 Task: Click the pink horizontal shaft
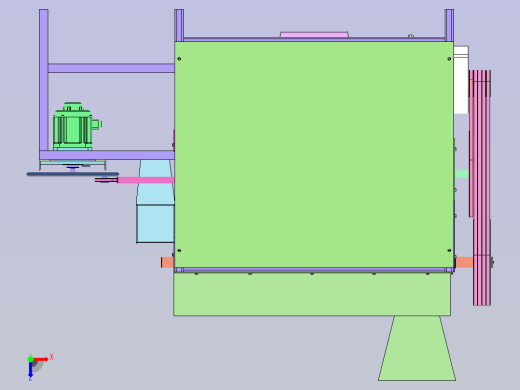[146, 180]
